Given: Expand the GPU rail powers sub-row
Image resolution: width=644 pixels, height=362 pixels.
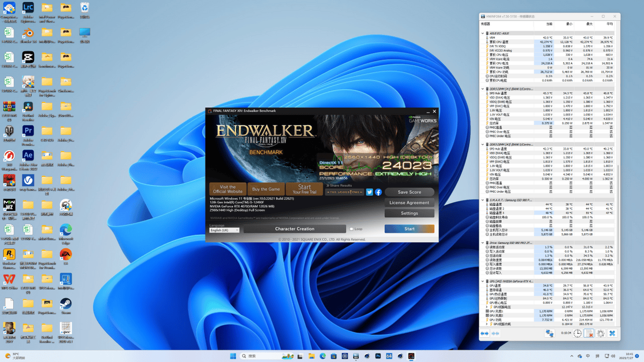Looking at the screenshot, I should pos(487,324).
